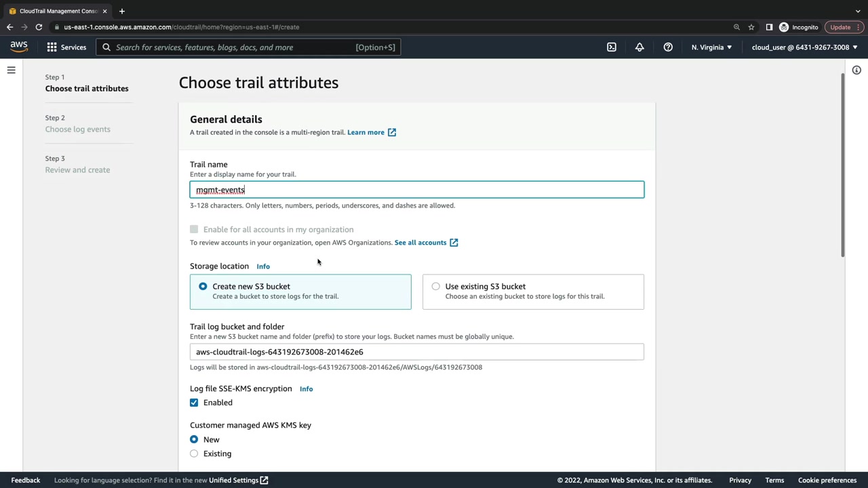Open the N. Virginia region dropdown
868x488 pixels.
click(x=711, y=47)
